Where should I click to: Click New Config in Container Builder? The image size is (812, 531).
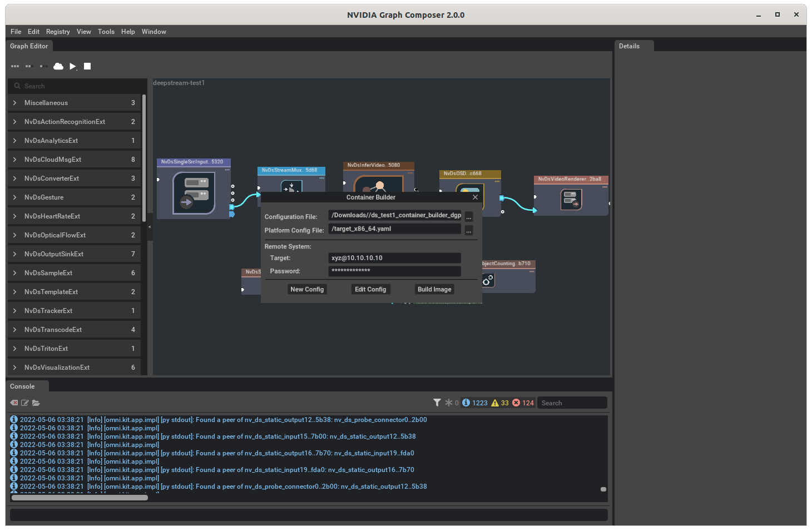click(307, 289)
